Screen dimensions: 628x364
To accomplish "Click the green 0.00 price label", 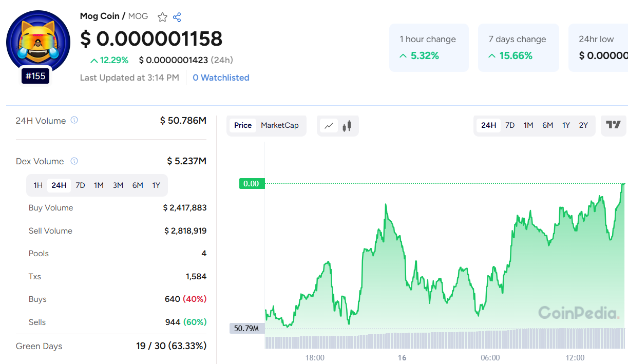I will (x=252, y=184).
